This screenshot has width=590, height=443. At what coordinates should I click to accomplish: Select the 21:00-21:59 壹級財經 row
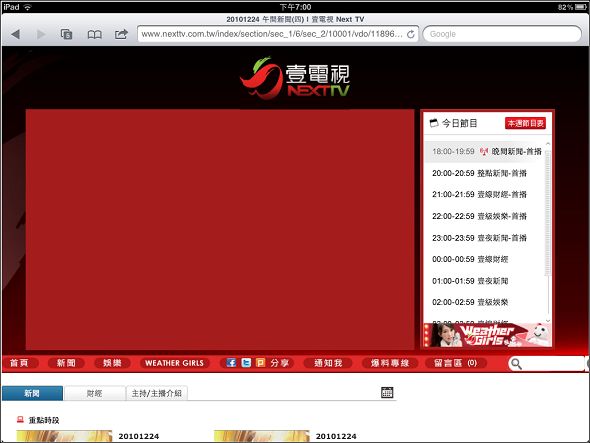(485, 195)
